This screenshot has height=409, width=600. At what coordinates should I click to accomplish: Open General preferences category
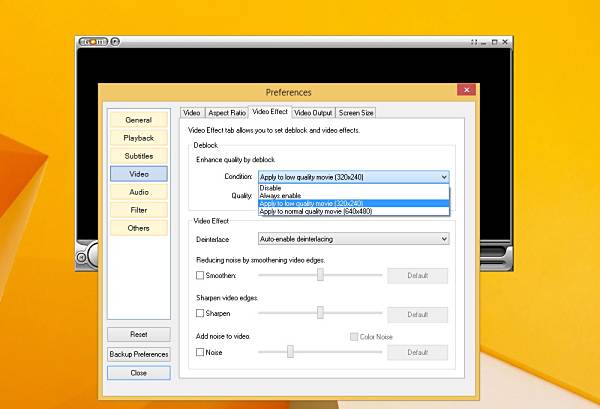pos(139,120)
